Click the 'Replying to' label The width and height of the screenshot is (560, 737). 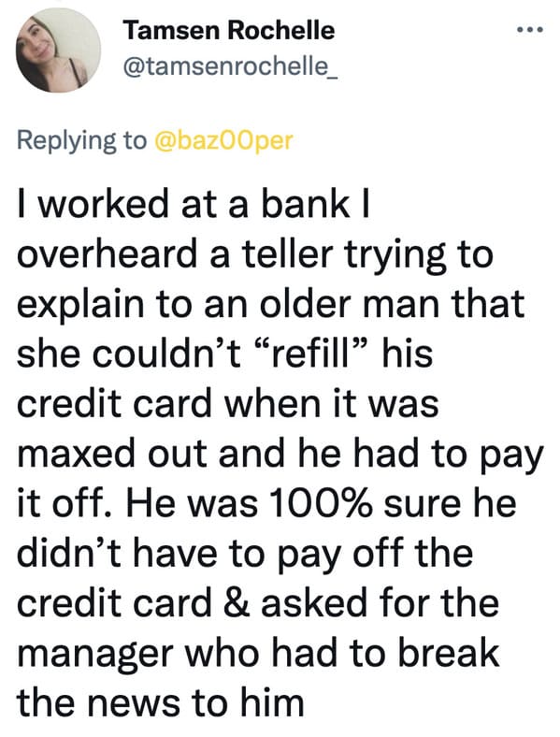(x=81, y=140)
